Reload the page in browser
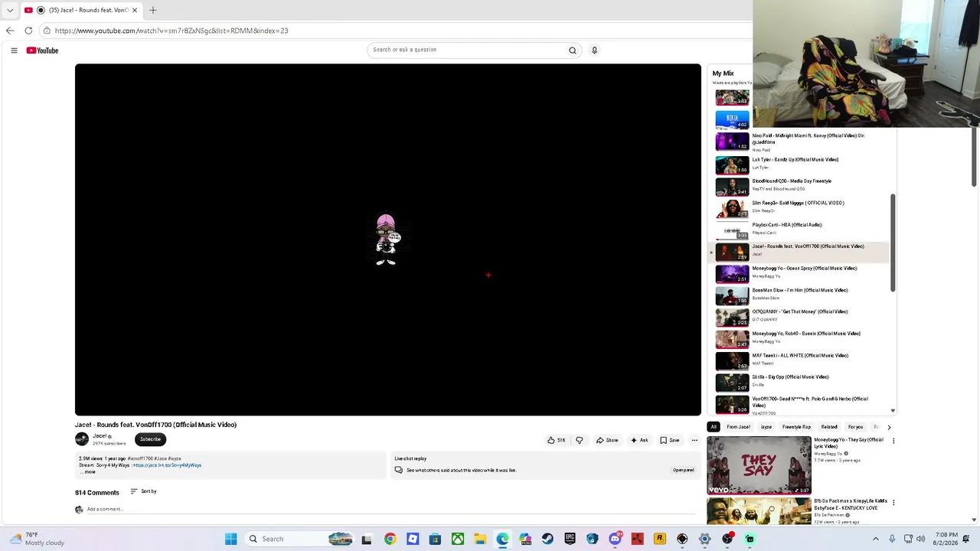This screenshot has width=980, height=551. tap(28, 31)
